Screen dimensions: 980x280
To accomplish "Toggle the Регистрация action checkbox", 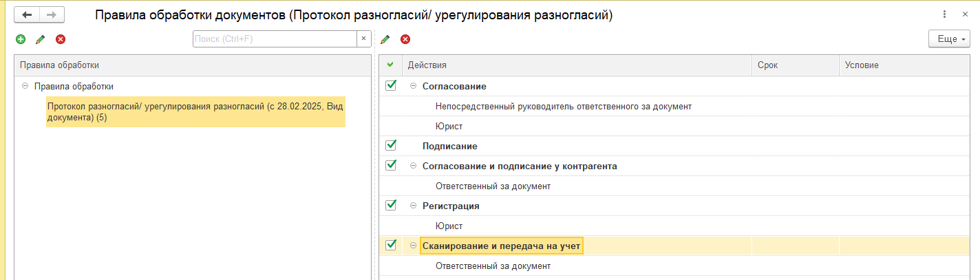I will [391, 205].
